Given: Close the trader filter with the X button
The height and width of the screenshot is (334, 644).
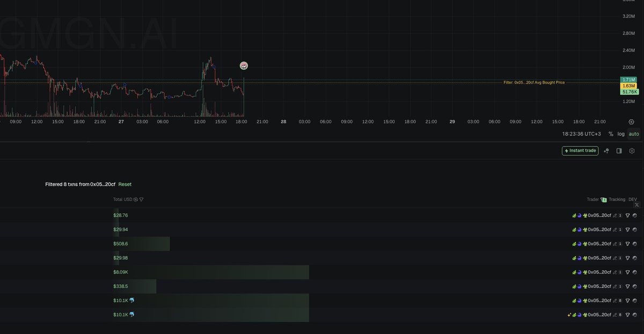Looking at the screenshot, I should (637, 205).
